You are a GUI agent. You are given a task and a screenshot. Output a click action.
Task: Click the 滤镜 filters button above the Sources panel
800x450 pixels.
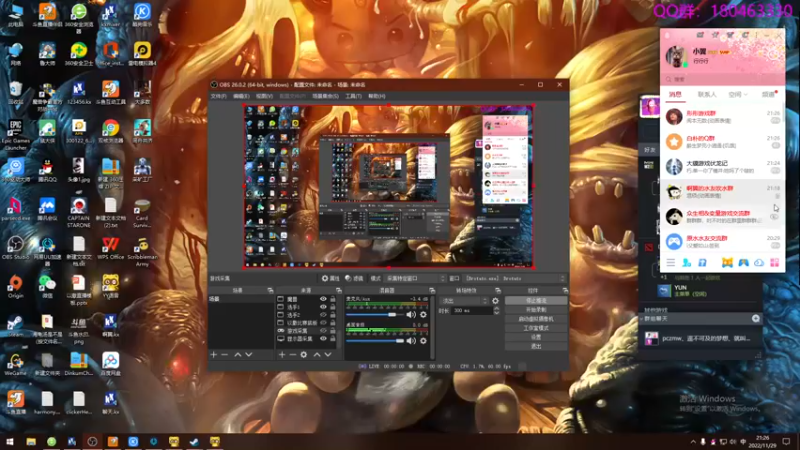(x=354, y=279)
